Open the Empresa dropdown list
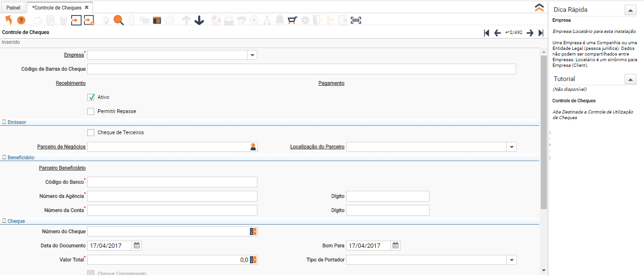This screenshot has height=276, width=644. pyautogui.click(x=252, y=55)
